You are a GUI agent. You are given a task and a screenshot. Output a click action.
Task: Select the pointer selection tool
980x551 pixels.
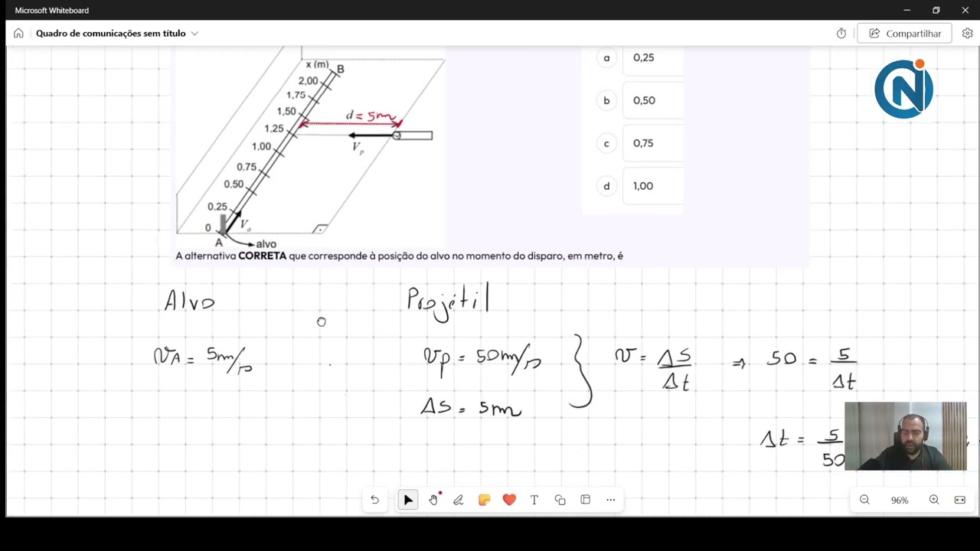[x=408, y=500]
